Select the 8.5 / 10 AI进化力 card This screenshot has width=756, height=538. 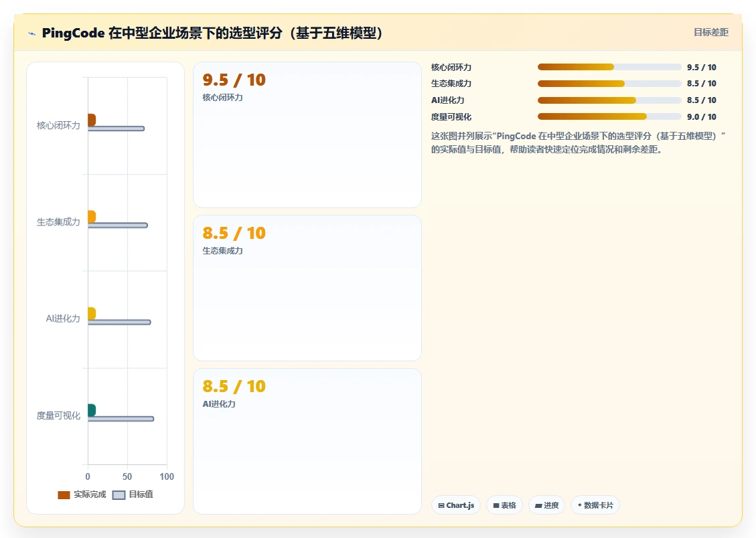click(x=307, y=441)
